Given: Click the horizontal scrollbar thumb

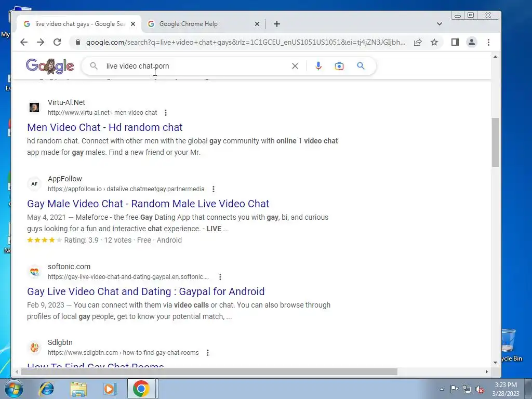Looking at the screenshot, I should [209, 372].
